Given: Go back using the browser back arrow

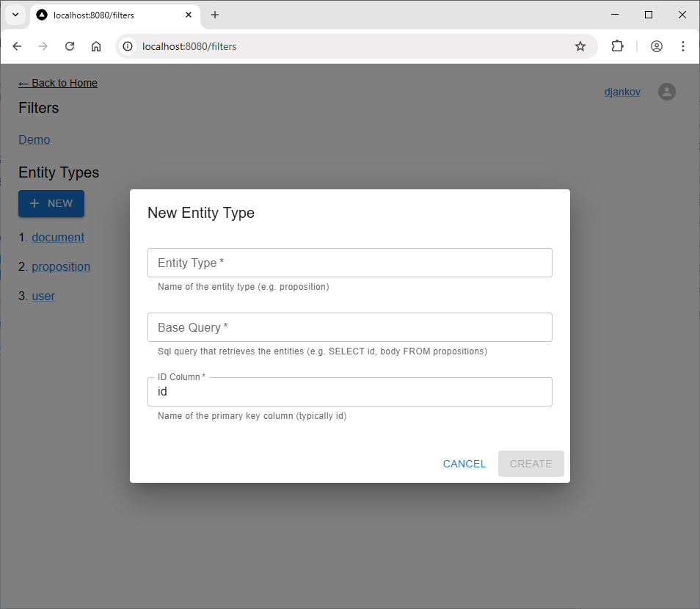Looking at the screenshot, I should (x=18, y=46).
